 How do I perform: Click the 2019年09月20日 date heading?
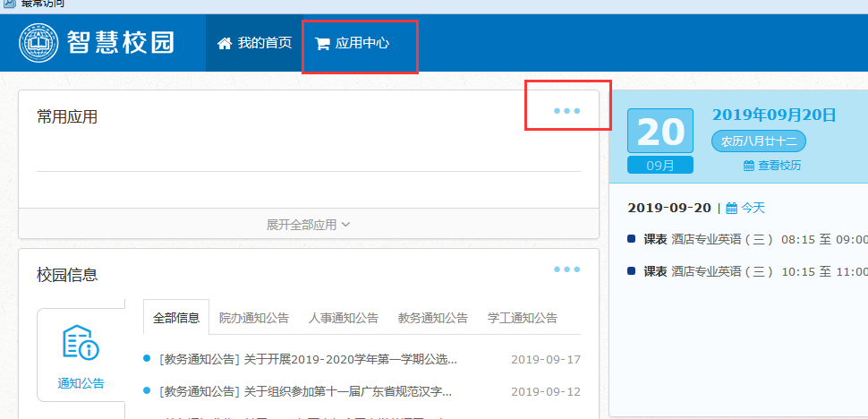pos(774,115)
